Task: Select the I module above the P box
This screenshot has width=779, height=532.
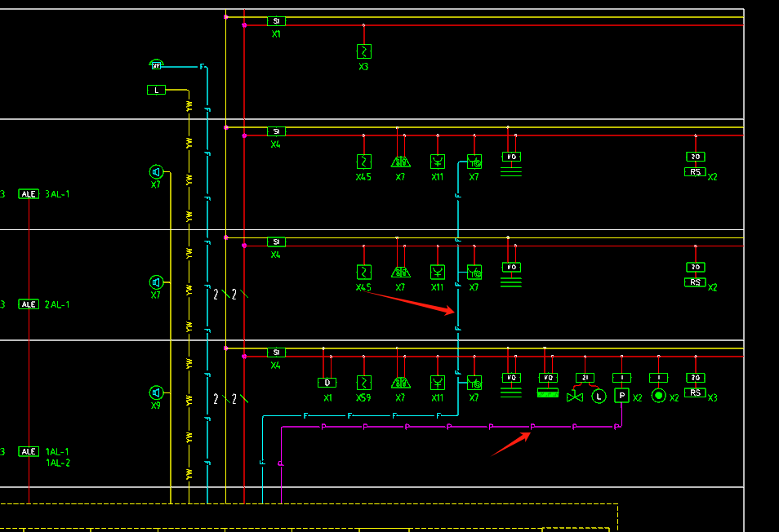Action: 621,378
